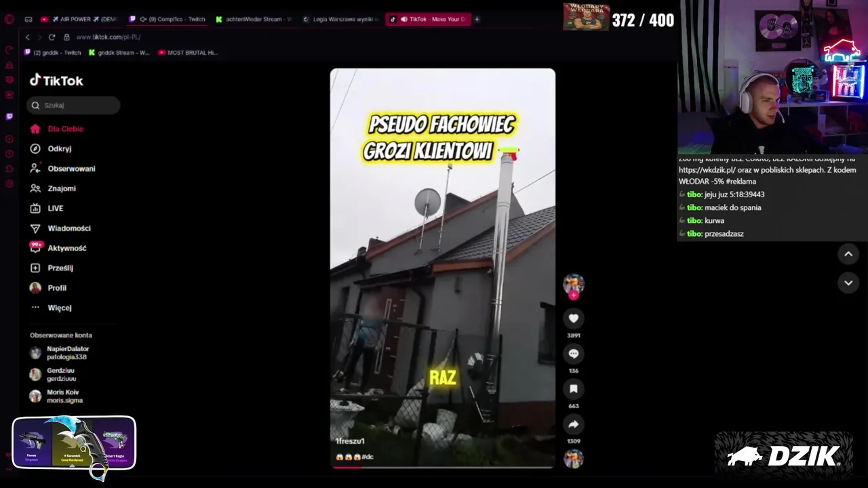Share the video with the arrow icon
Image resolution: width=868 pixels, height=488 pixels.
574,424
